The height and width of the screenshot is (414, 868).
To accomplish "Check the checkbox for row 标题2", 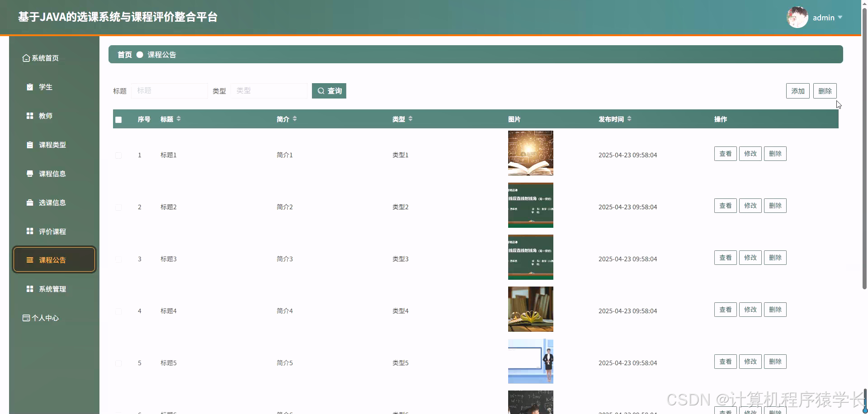I will [118, 207].
